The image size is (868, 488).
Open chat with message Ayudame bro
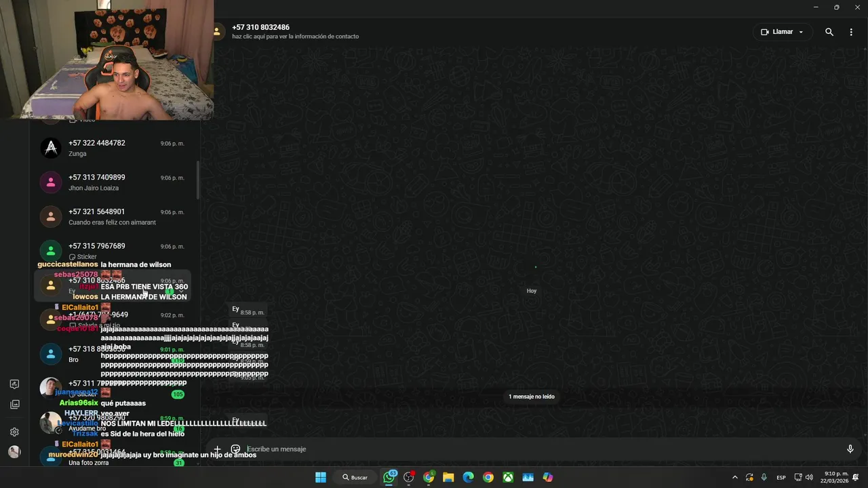(113, 423)
